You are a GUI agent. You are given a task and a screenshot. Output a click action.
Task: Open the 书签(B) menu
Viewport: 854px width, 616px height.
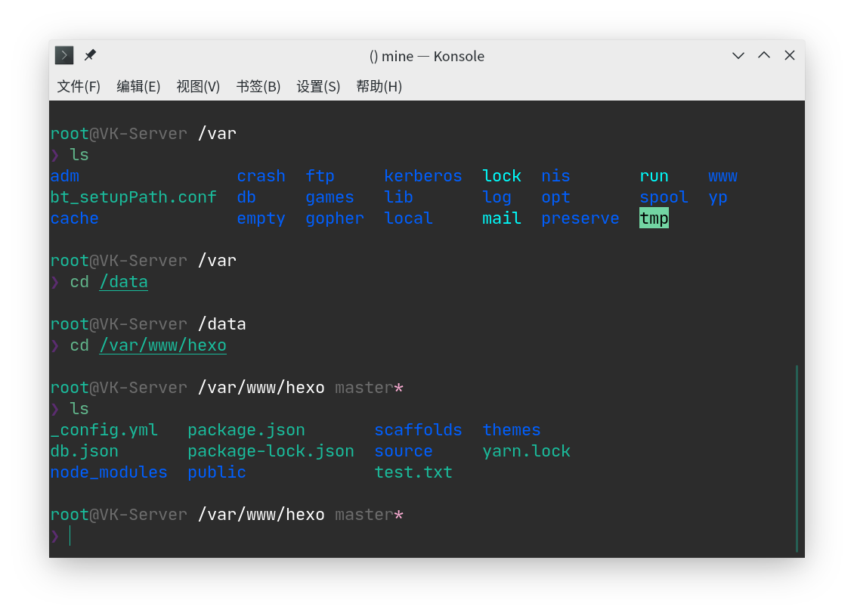point(258,86)
